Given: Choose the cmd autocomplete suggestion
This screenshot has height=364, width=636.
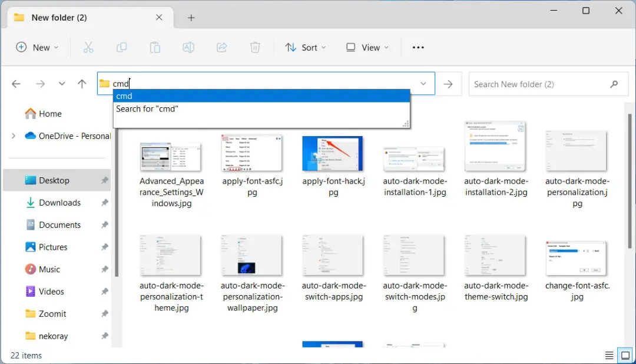Looking at the screenshot, I should click(261, 96).
